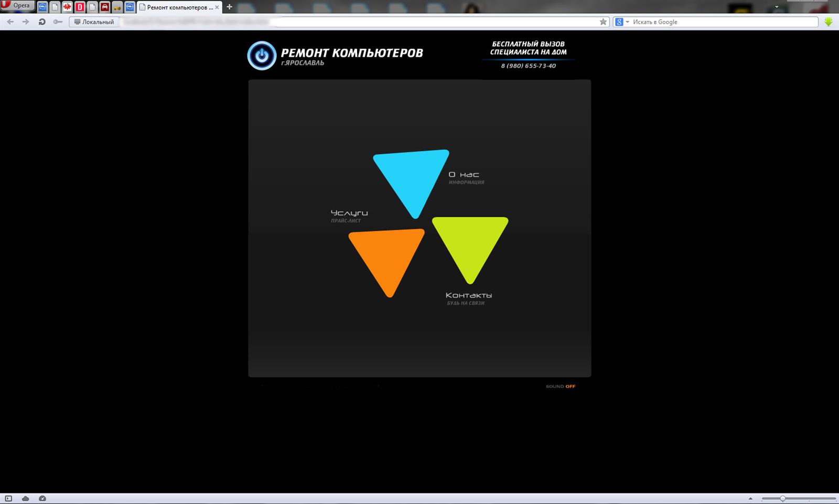The width and height of the screenshot is (839, 504).
Task: Close the Ремонт компьютеров tab
Action: pyautogui.click(x=217, y=7)
